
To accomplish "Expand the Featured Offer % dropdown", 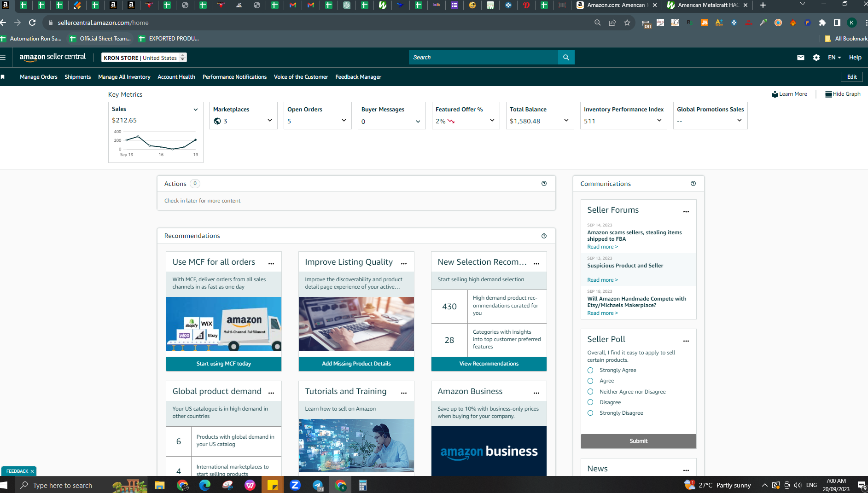I will click(x=492, y=121).
